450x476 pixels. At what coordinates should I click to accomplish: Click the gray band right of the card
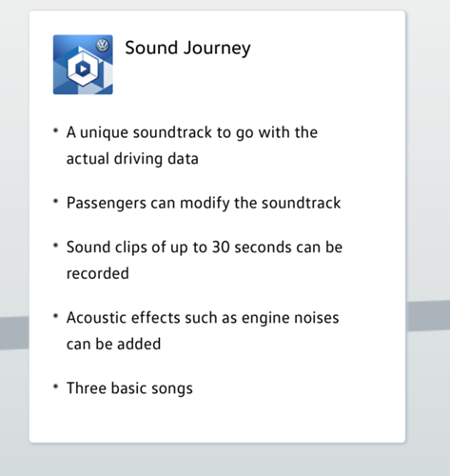tap(428, 316)
